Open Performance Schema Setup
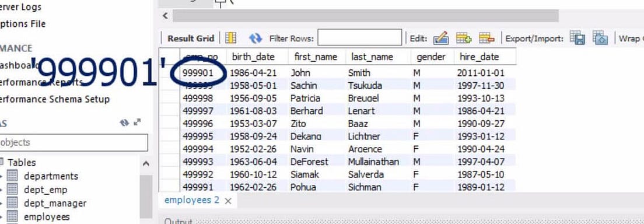This screenshot has height=224, width=644. [55, 100]
